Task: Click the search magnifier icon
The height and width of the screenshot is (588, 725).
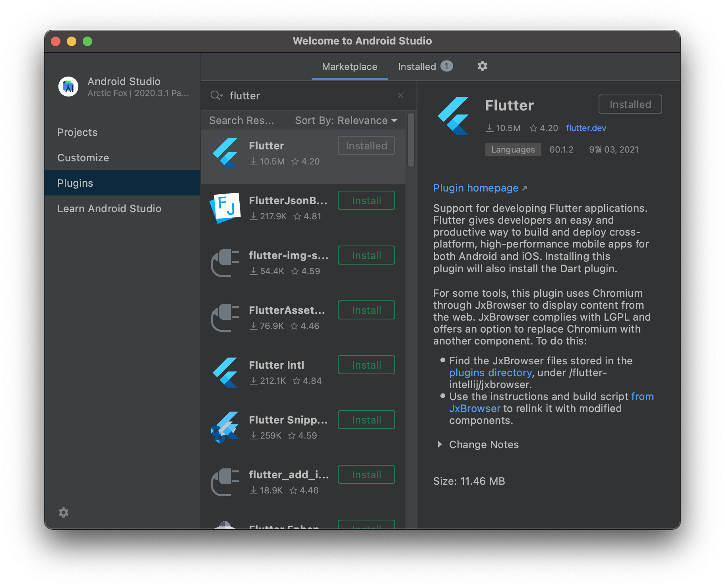Action: [216, 95]
